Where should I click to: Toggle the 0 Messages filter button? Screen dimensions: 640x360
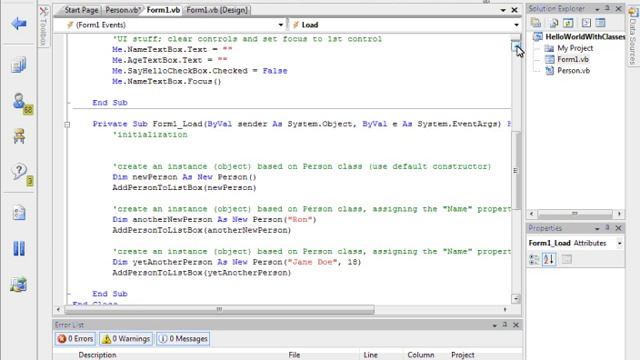[x=183, y=339]
